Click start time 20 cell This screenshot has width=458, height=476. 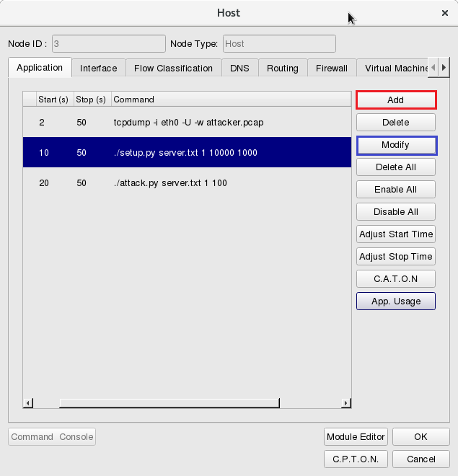pos(44,183)
